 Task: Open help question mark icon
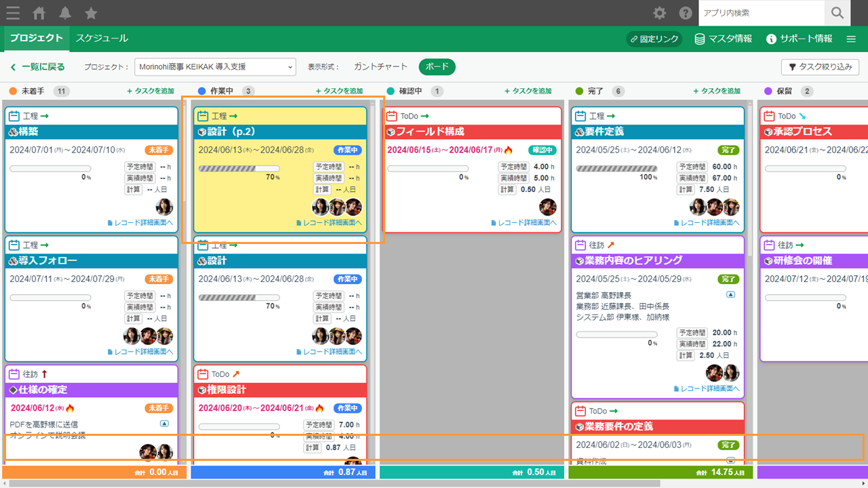click(x=686, y=13)
